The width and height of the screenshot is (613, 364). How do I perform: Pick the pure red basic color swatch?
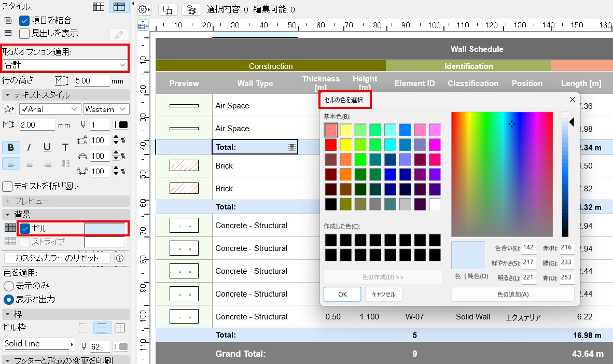[331, 145]
